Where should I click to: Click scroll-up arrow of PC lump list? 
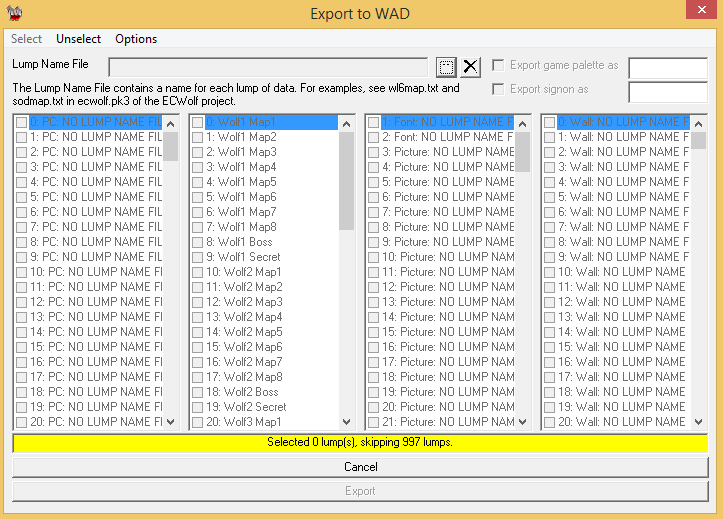[171, 124]
